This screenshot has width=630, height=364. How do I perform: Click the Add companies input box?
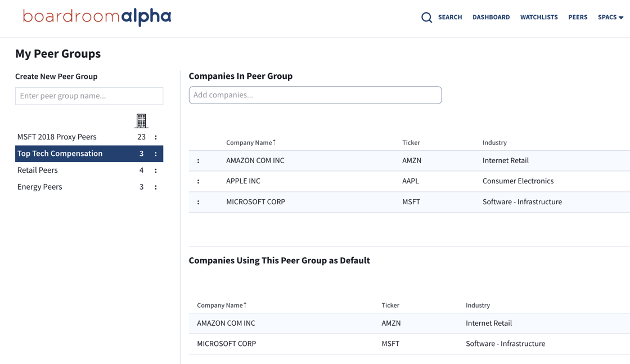click(x=315, y=95)
